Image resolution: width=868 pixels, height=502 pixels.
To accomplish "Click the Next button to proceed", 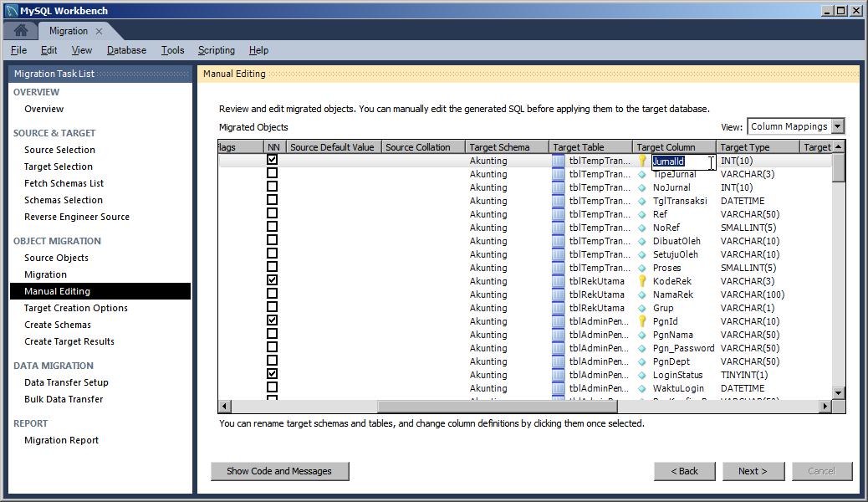I will 753,471.
